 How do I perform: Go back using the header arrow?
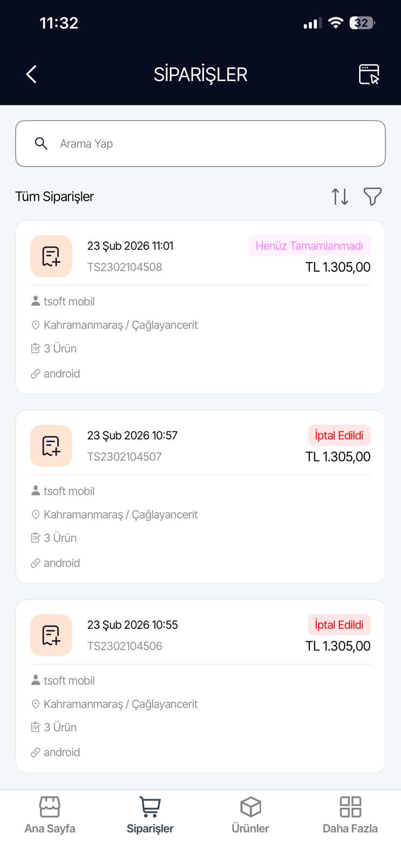click(31, 74)
